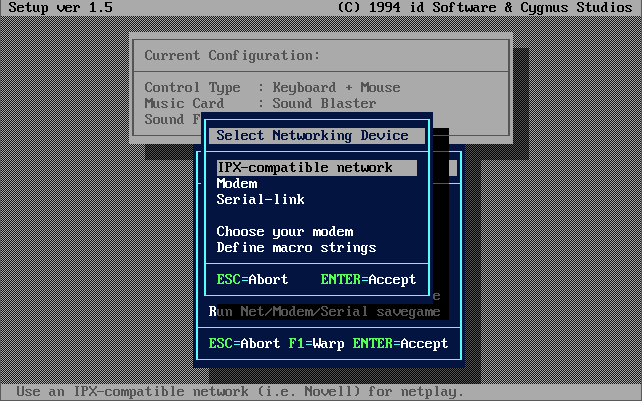Viewport: 642px width, 401px height.
Task: Open Choose your modem entry
Action: pos(285,232)
